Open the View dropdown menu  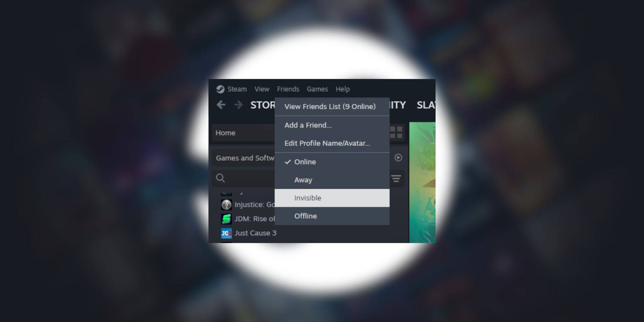[x=262, y=89]
